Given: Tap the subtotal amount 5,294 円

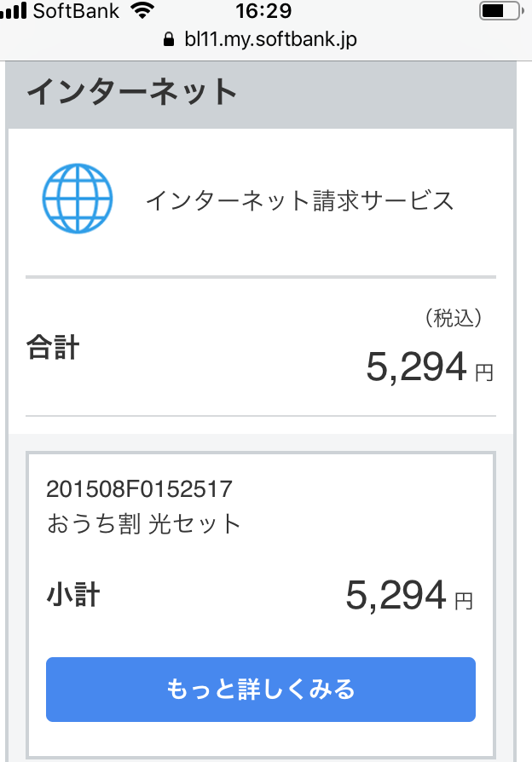Looking at the screenshot, I should click(409, 595).
